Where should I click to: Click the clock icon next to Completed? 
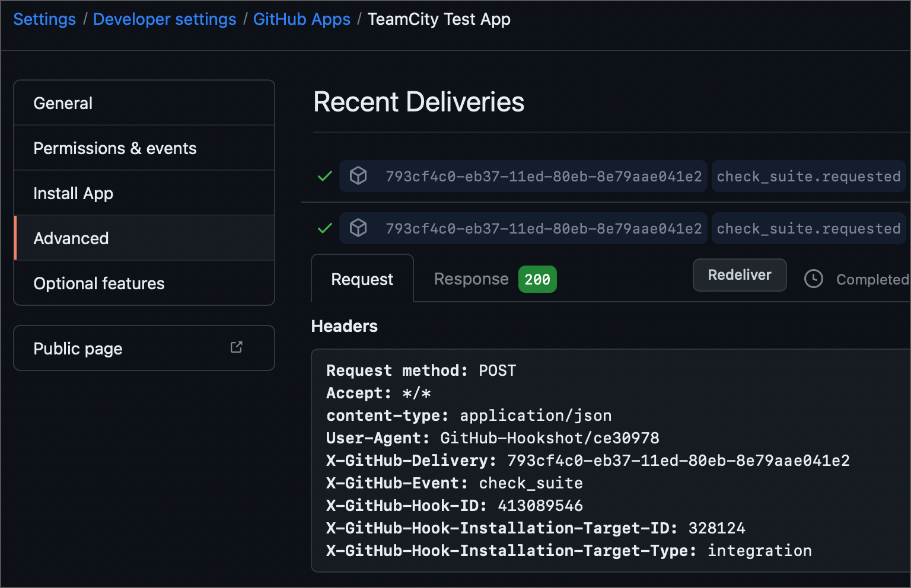[x=814, y=279]
